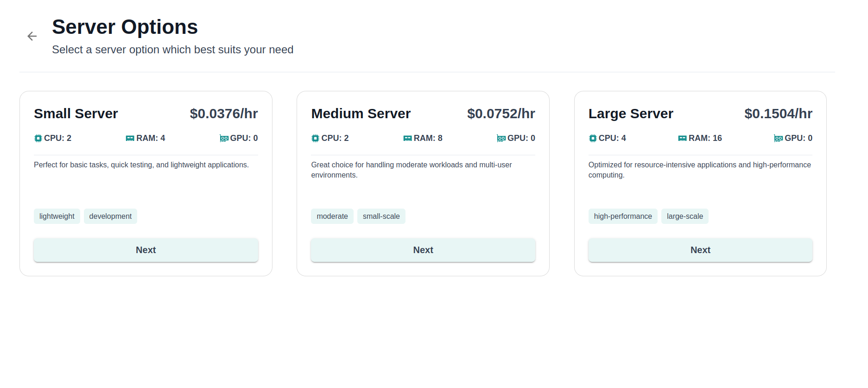Select the lightweight tag
Screen dimensions: 868x388
57,216
